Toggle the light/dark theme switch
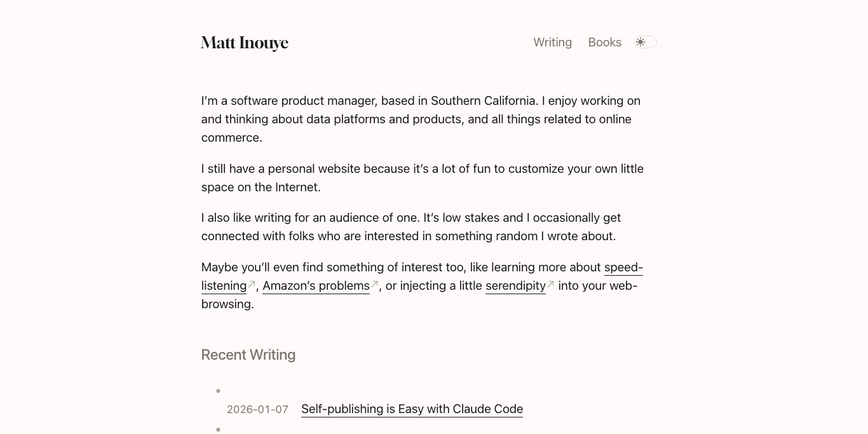This screenshot has height=434, width=868. (x=646, y=42)
